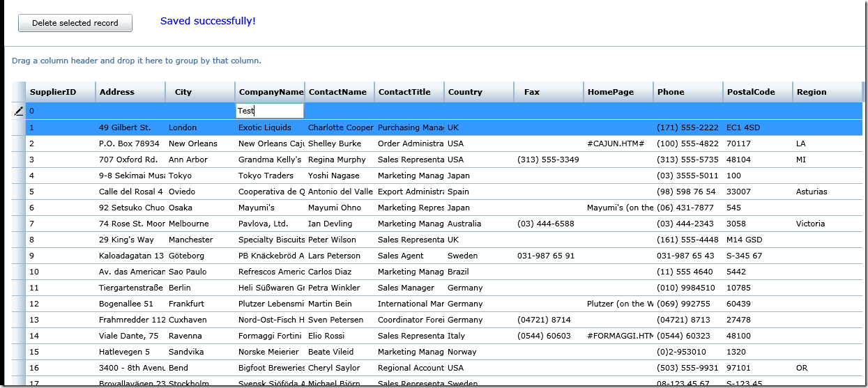Select the Asturias region cell
Screen dimensions: 868x388
tap(828, 192)
